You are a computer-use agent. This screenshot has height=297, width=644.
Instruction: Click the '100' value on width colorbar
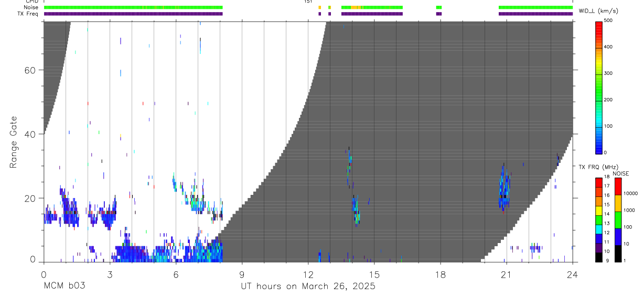[608, 126]
